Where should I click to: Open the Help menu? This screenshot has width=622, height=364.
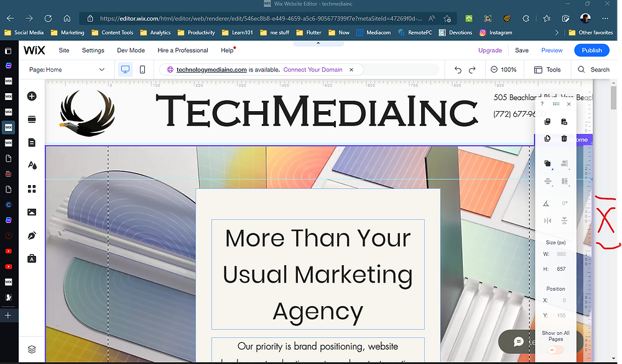tap(227, 50)
